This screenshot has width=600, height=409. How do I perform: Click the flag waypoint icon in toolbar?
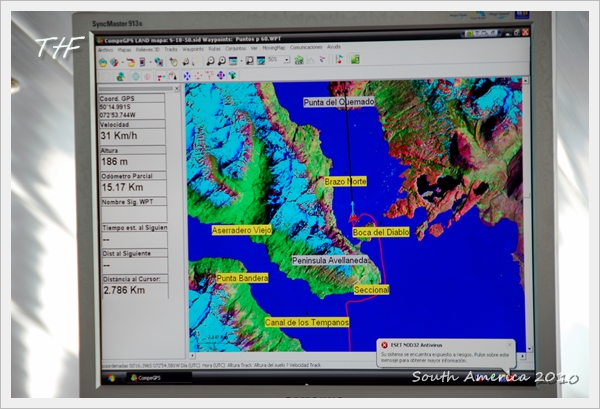click(x=339, y=59)
